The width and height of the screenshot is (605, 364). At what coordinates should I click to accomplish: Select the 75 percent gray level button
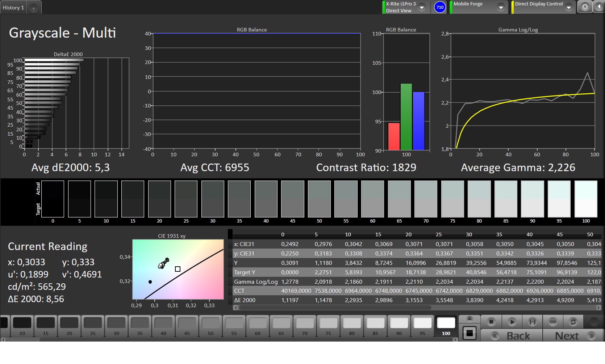tap(328, 326)
